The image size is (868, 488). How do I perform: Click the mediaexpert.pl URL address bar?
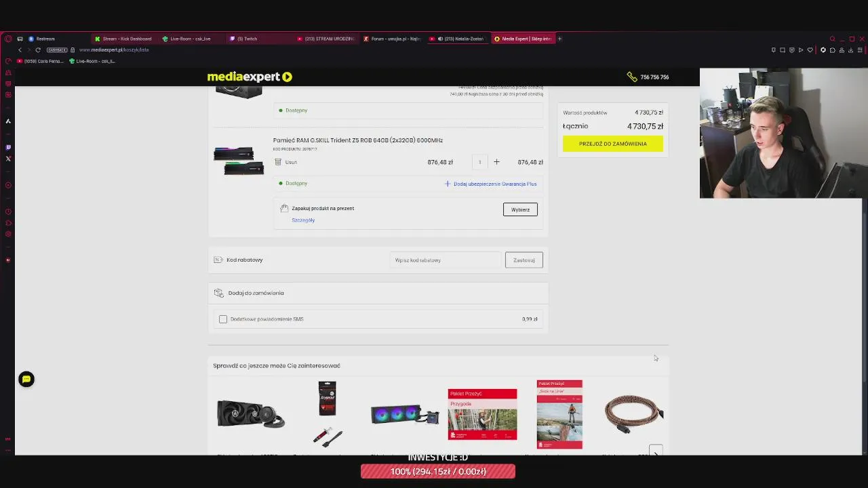(114, 49)
